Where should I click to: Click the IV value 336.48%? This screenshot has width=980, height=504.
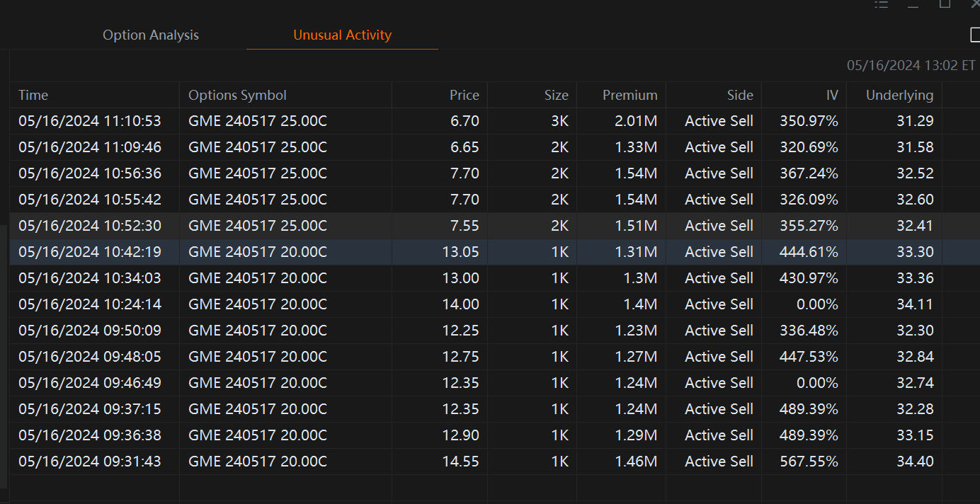(809, 331)
